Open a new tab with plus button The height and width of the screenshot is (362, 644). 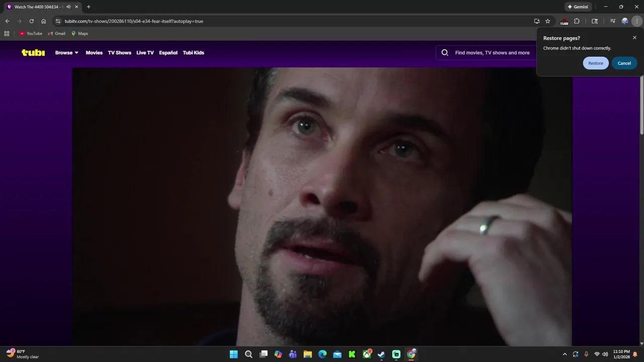tap(89, 7)
